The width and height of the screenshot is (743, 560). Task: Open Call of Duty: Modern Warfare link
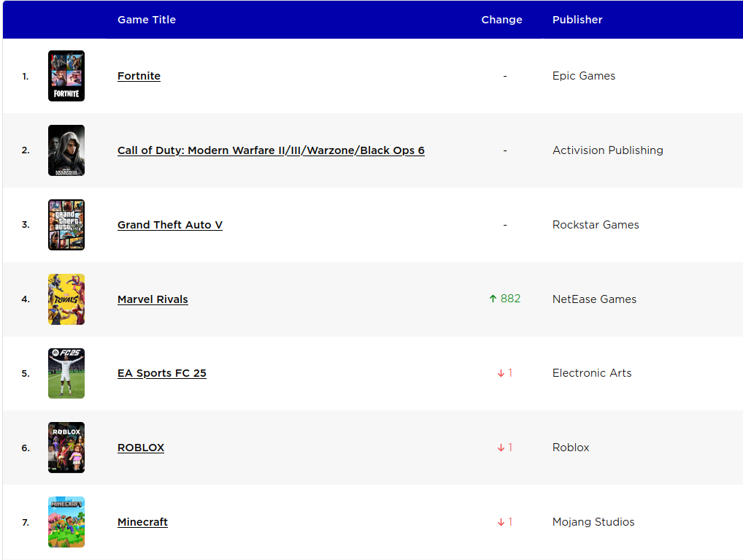pyautogui.click(x=271, y=150)
